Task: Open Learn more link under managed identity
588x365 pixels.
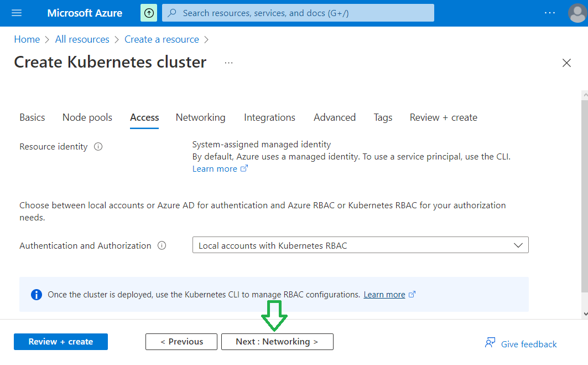Action: pyautogui.click(x=220, y=169)
